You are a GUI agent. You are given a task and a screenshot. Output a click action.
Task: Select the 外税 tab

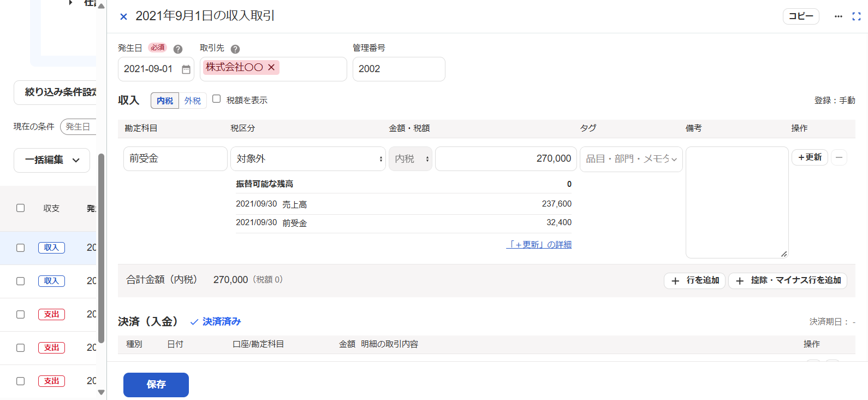tap(193, 101)
